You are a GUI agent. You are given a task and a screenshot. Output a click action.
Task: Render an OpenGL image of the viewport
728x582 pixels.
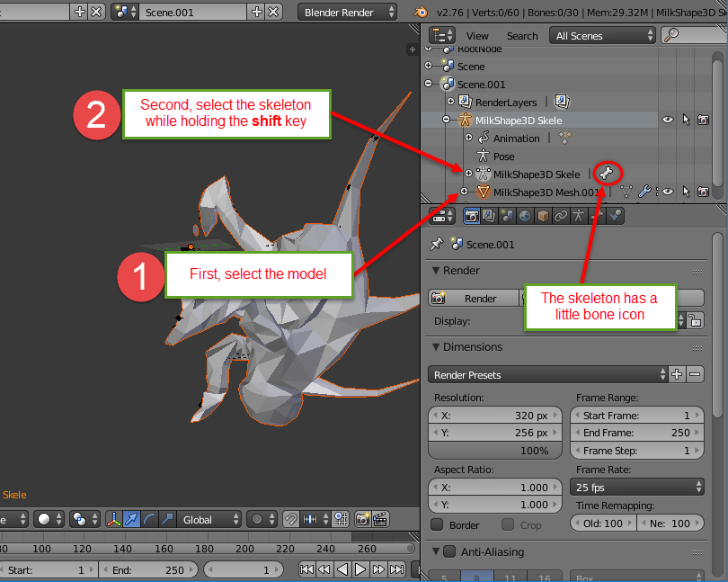(362, 519)
